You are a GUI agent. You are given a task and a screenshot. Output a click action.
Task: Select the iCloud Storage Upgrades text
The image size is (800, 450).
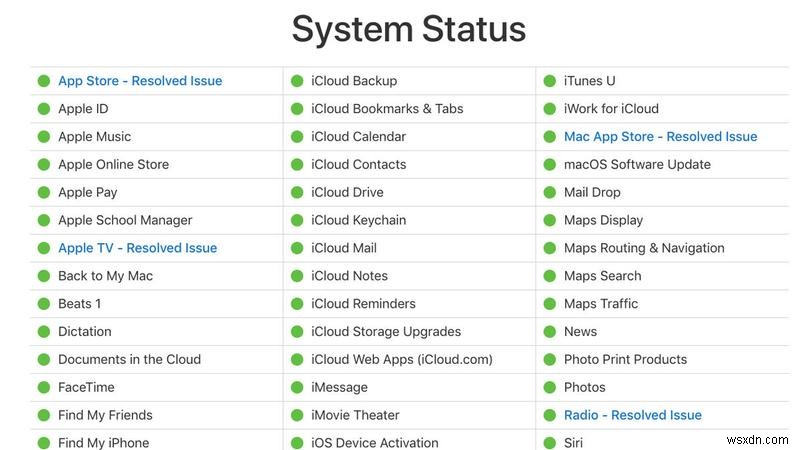pos(386,332)
